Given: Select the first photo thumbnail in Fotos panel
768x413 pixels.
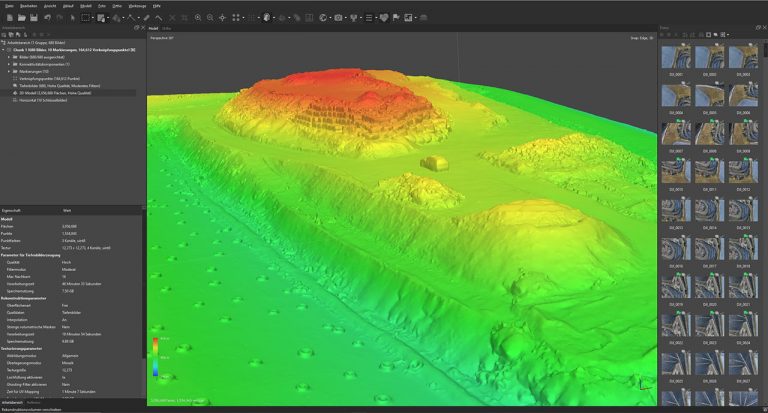Looking at the screenshot, I should coord(675,57).
